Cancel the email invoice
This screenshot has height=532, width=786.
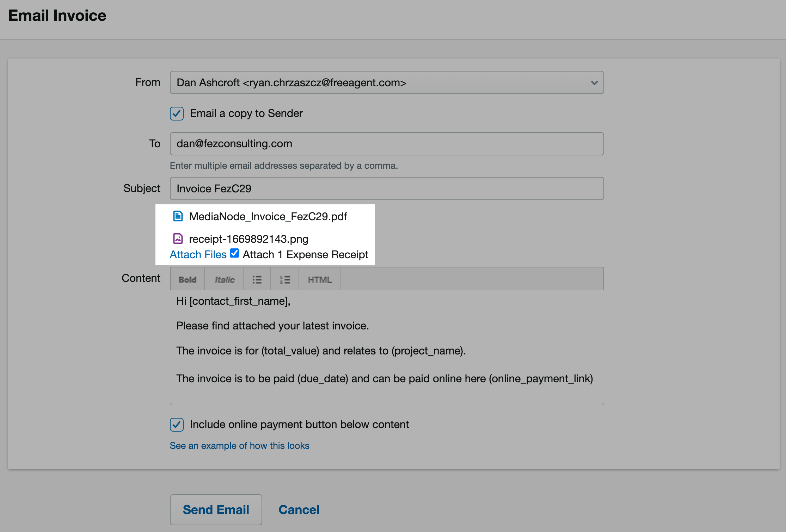tap(299, 509)
